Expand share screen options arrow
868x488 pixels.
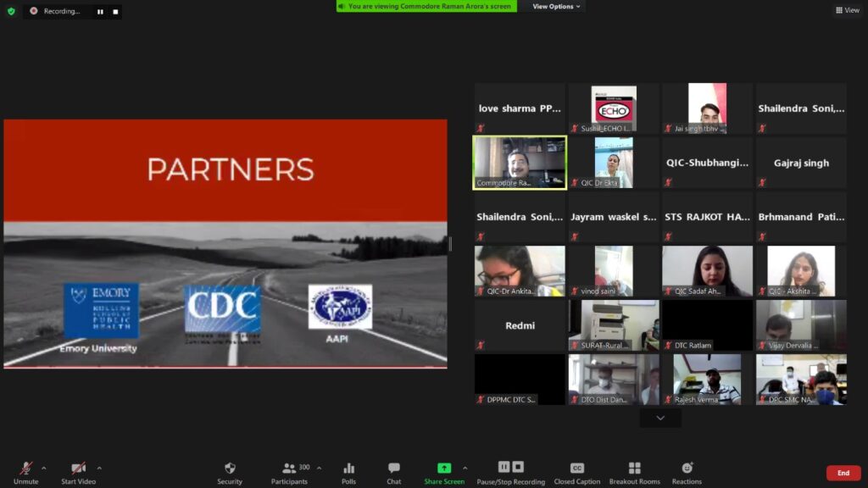click(465, 468)
